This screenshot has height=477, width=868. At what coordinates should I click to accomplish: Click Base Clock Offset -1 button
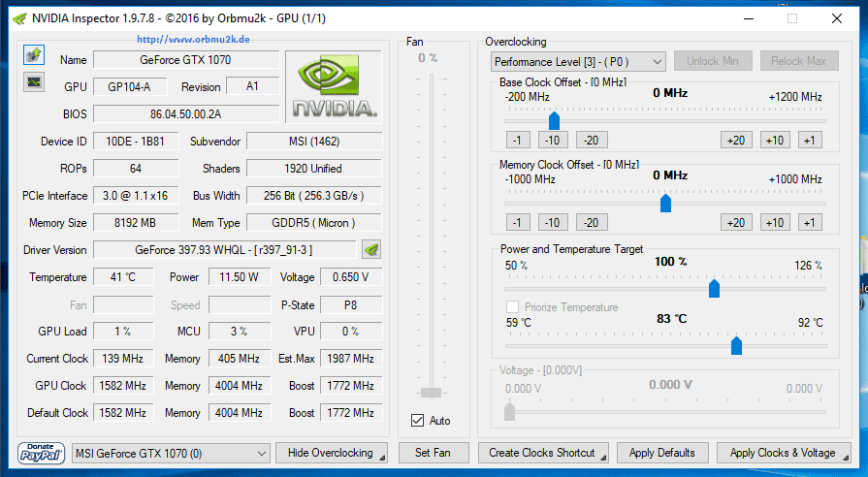point(518,140)
